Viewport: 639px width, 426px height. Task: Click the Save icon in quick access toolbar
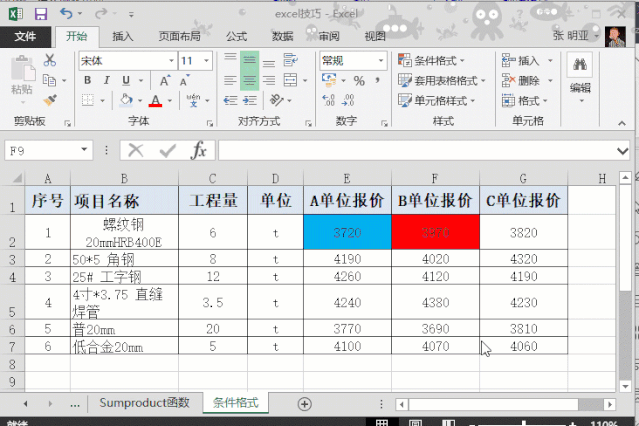coord(40,15)
